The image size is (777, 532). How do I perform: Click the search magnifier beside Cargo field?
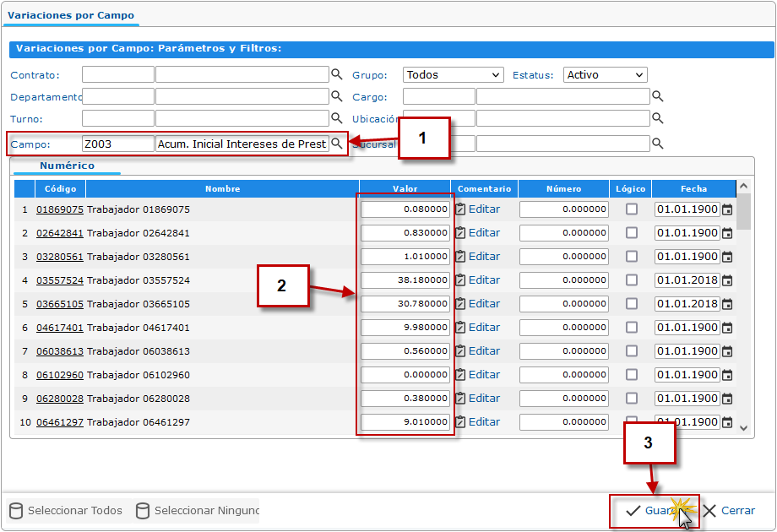[657, 96]
